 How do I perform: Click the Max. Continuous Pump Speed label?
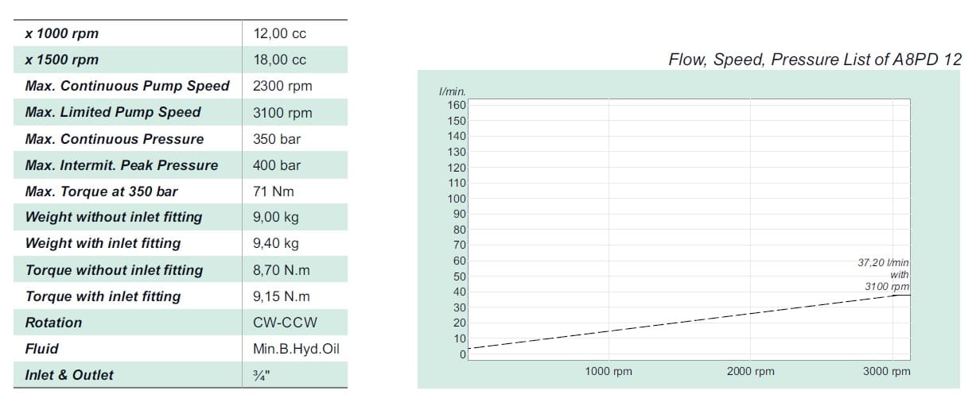pyautogui.click(x=127, y=86)
